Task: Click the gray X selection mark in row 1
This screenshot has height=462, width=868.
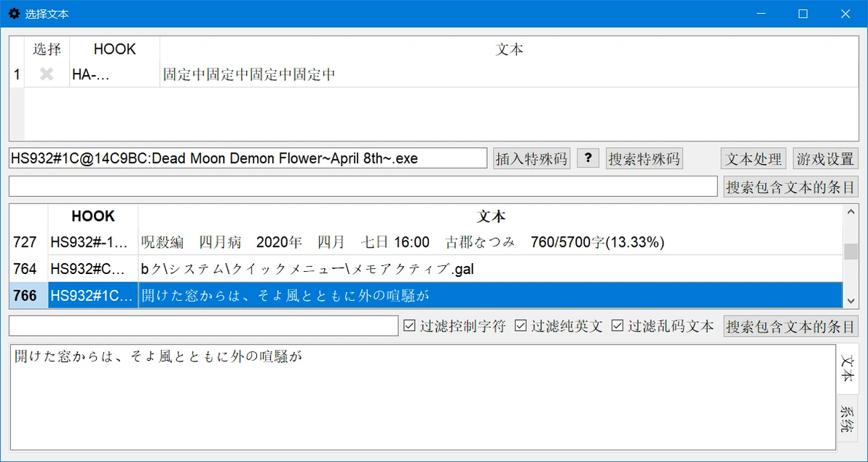Action: 47,74
